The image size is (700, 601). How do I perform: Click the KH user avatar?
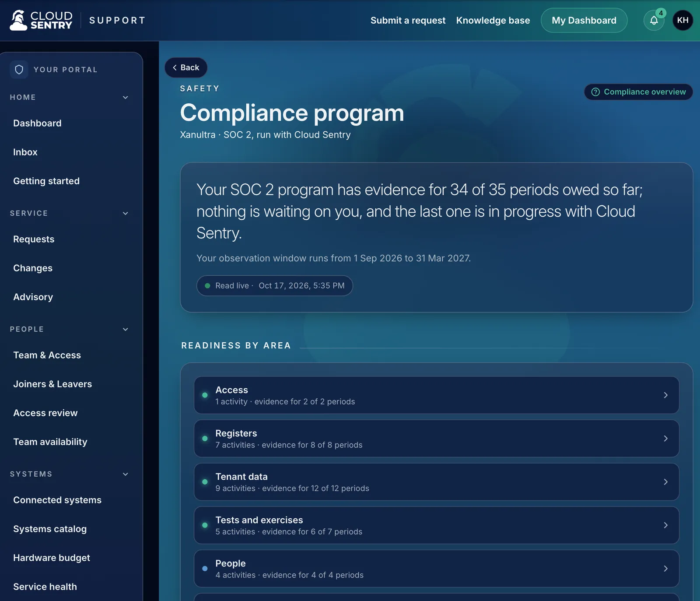pos(682,20)
